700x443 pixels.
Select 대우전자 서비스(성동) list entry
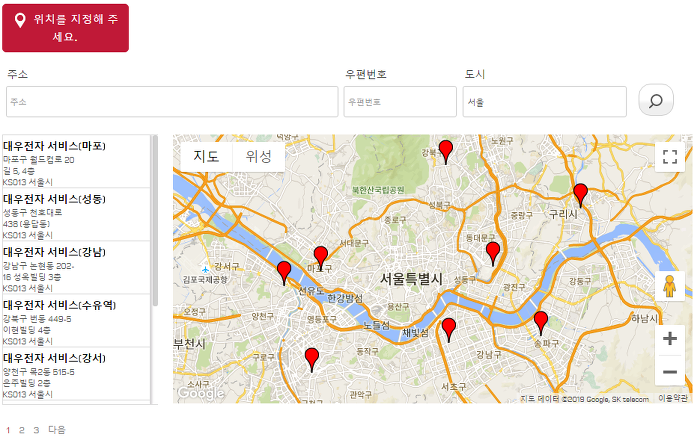tap(76, 214)
